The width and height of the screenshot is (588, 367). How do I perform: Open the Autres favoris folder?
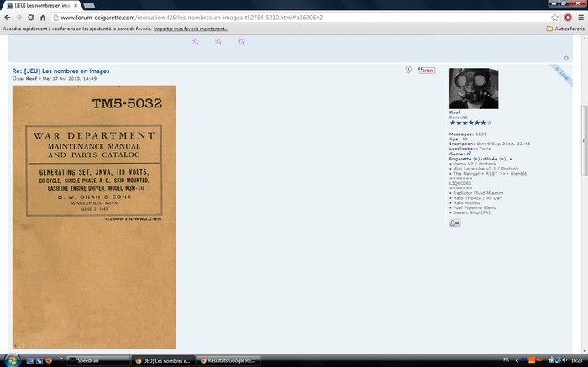565,29
